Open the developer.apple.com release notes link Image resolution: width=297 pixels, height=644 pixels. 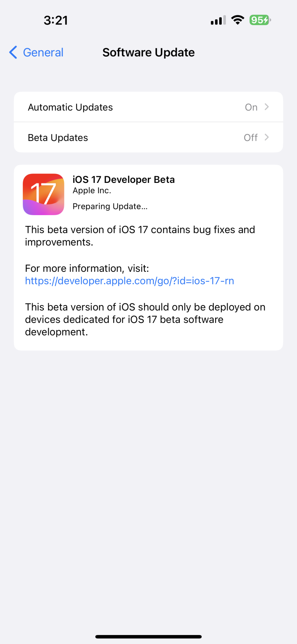coord(129,281)
